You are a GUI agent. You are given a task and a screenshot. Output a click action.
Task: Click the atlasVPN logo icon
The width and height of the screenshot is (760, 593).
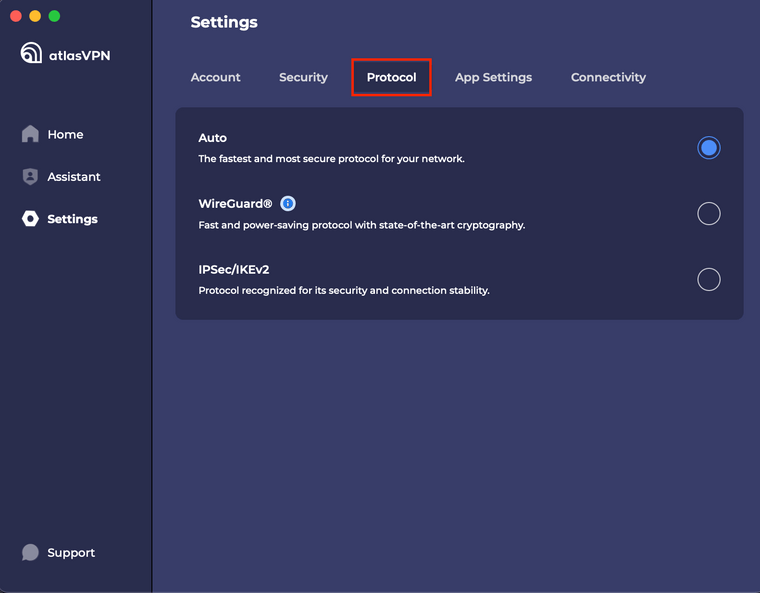point(31,53)
